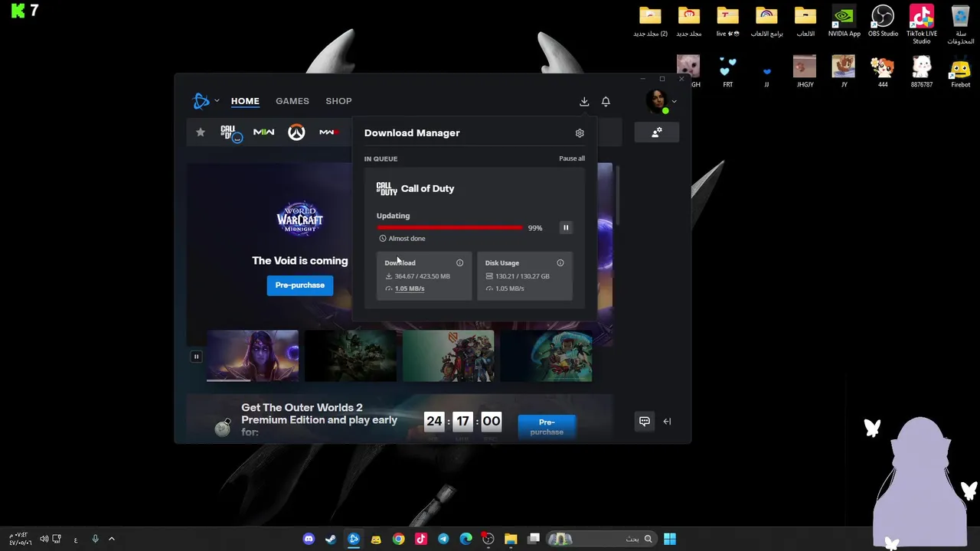Open the friends list button
Image resolution: width=980 pixels, height=551 pixels.
(x=656, y=132)
